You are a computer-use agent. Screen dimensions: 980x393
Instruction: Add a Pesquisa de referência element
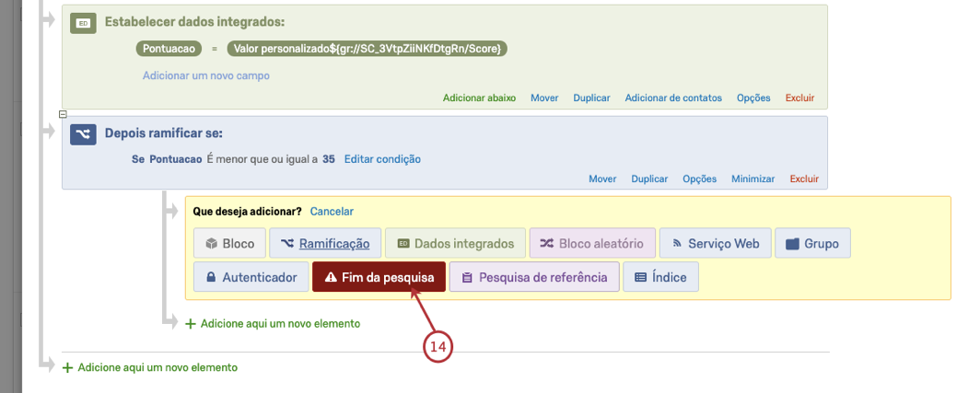click(534, 277)
